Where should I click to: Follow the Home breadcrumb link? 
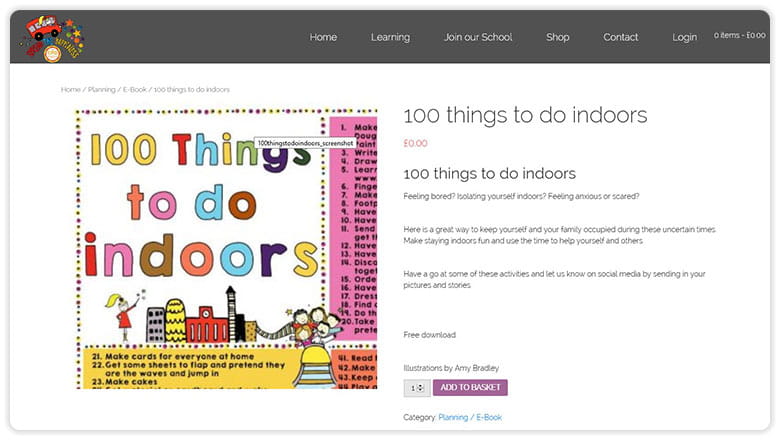point(70,89)
